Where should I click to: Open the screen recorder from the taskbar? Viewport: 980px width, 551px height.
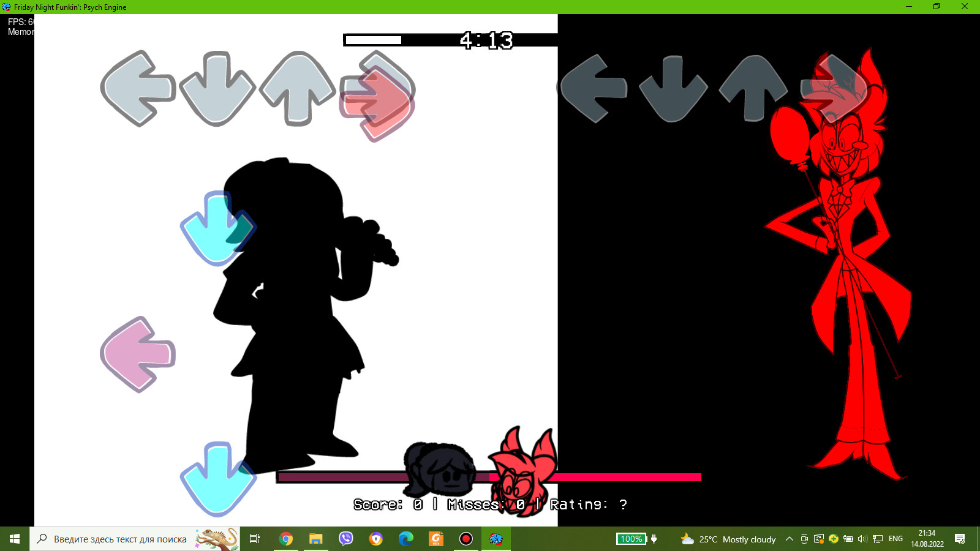[466, 539]
